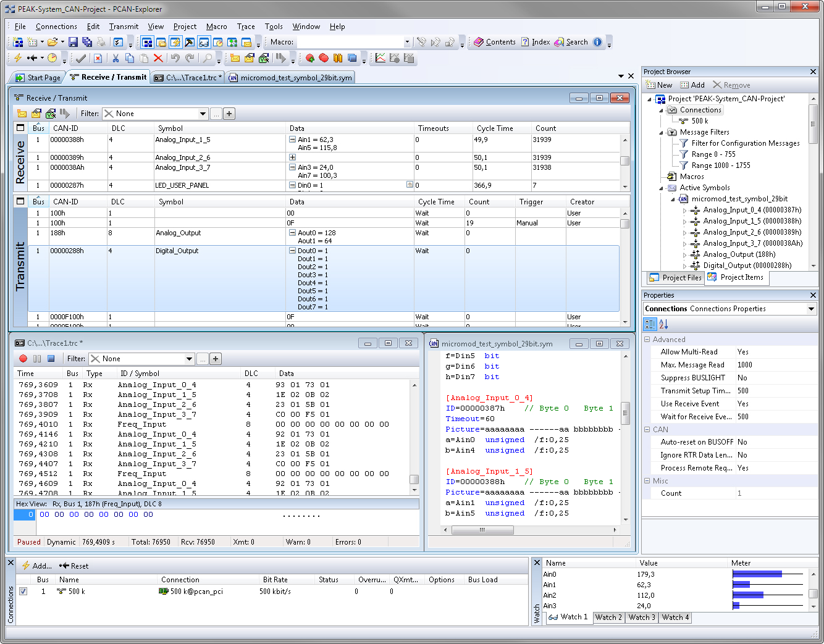Open the Macro menu
This screenshot has height=644, width=824.
point(217,27)
